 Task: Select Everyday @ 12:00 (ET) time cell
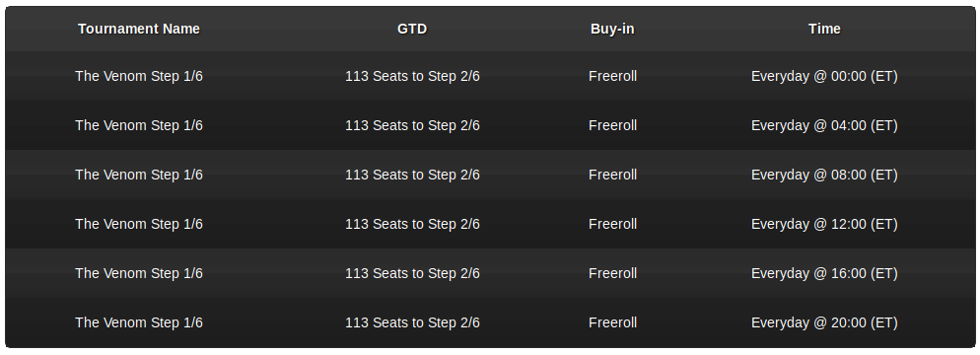pos(824,225)
